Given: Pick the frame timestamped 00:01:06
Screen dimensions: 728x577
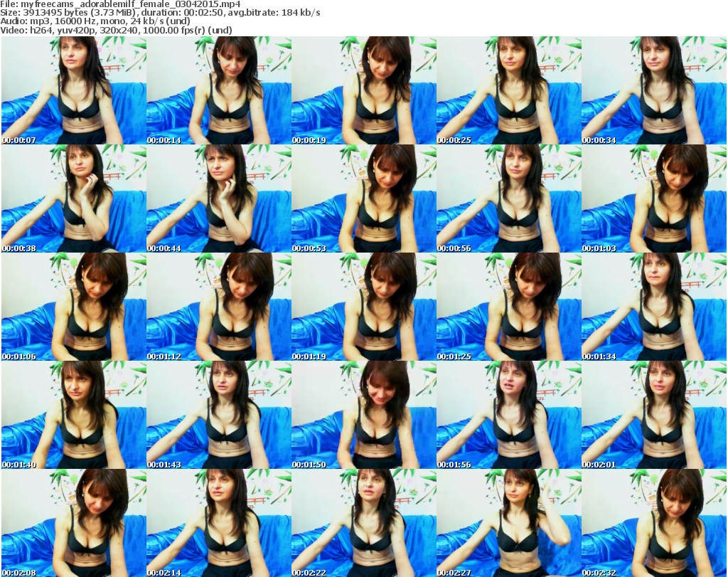Looking at the screenshot, I should 74,307.
